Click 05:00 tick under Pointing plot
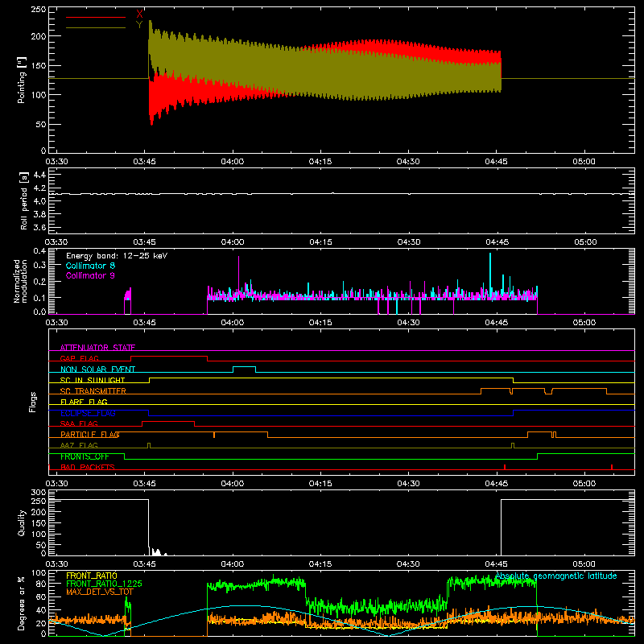This screenshot has width=644, height=644. point(584,162)
